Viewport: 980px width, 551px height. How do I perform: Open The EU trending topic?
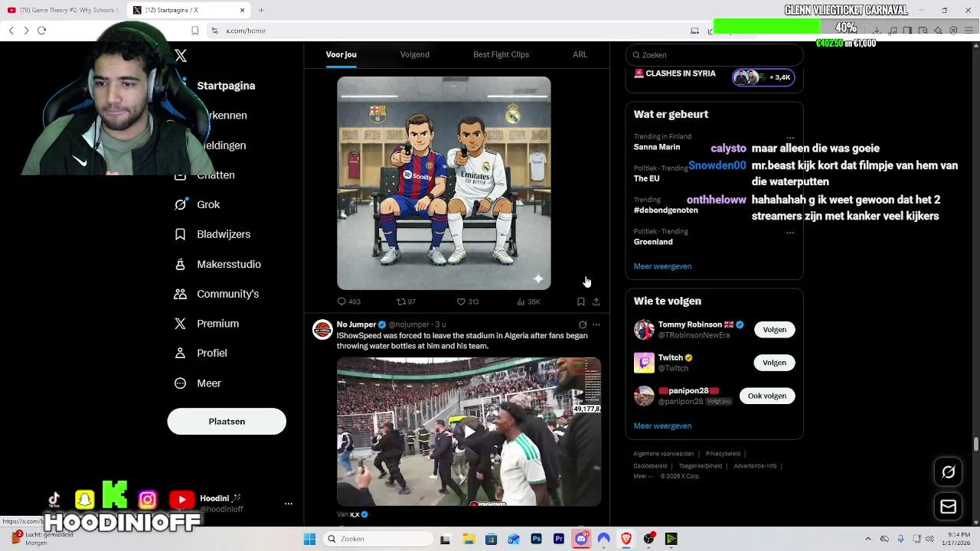click(x=646, y=178)
